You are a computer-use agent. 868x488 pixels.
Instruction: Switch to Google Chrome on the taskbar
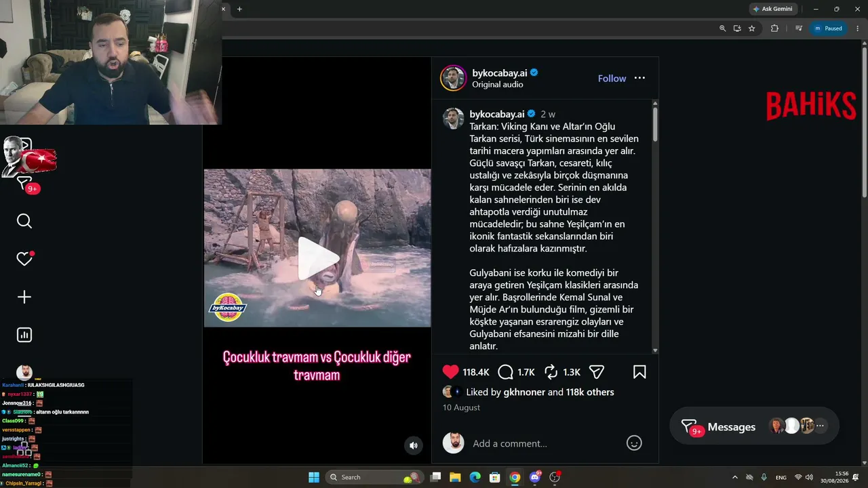point(515,477)
